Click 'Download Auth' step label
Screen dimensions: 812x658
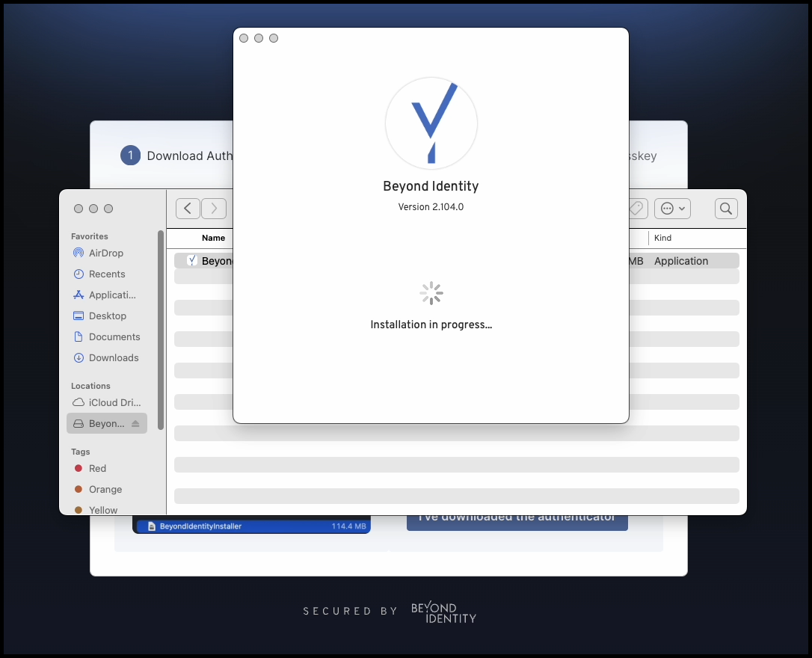coord(189,156)
